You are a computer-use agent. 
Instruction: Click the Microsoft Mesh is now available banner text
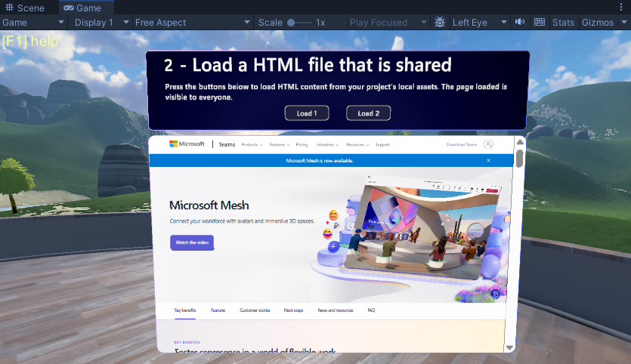320,161
